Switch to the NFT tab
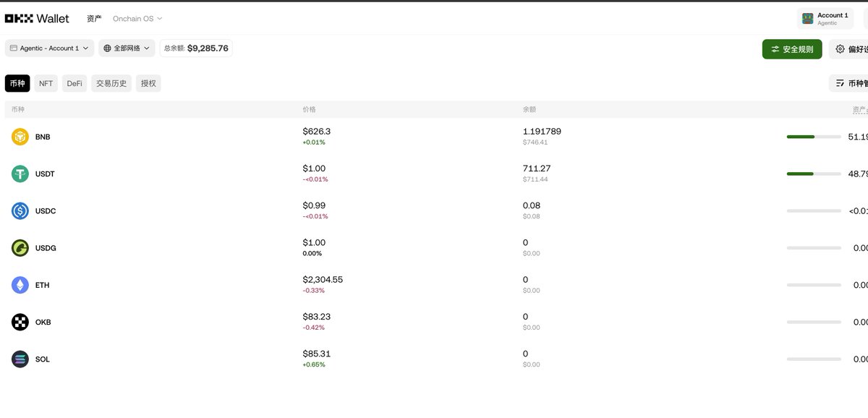This screenshot has height=418, width=868. click(x=46, y=83)
